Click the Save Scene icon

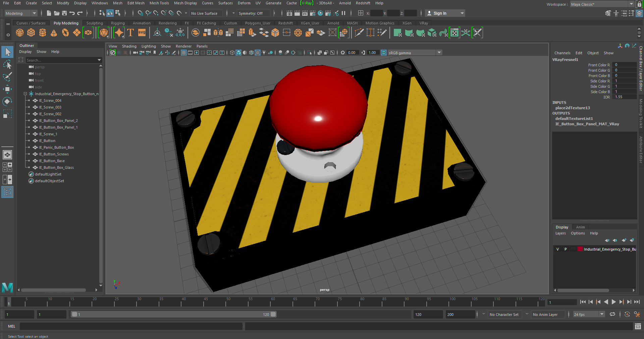pos(64,13)
